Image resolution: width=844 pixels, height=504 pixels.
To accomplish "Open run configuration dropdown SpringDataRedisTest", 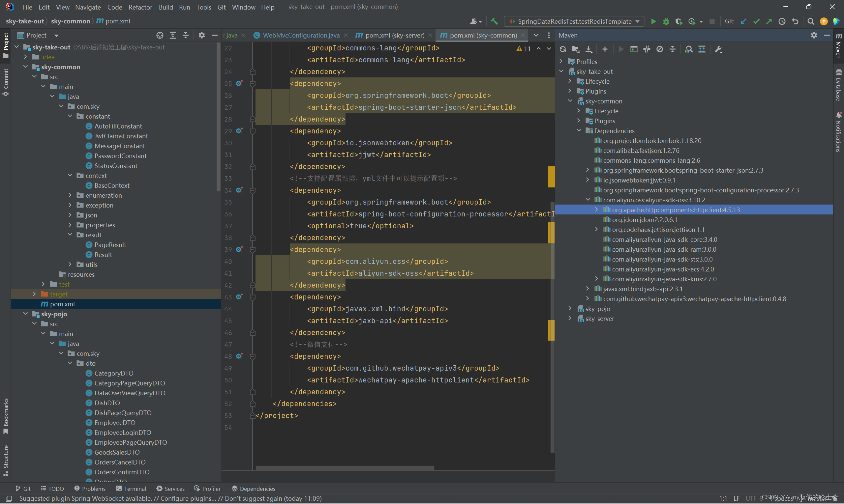I will (574, 21).
